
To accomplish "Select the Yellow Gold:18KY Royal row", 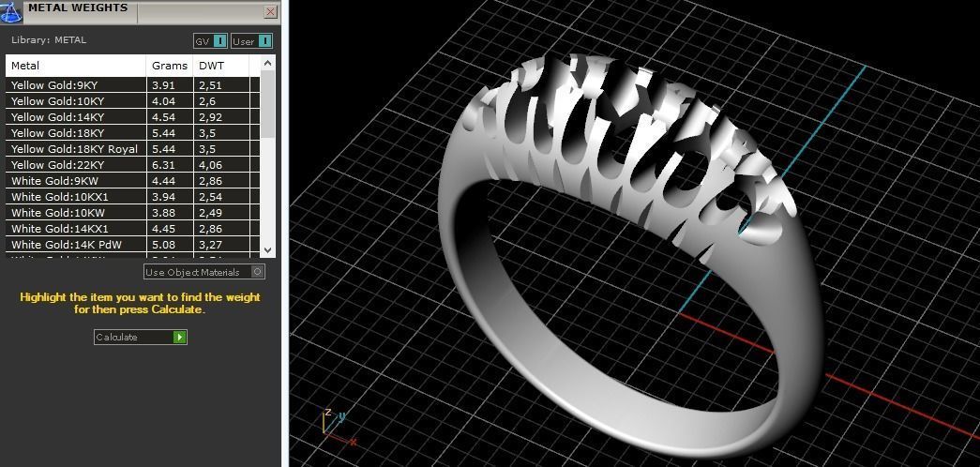I will tap(132, 149).
